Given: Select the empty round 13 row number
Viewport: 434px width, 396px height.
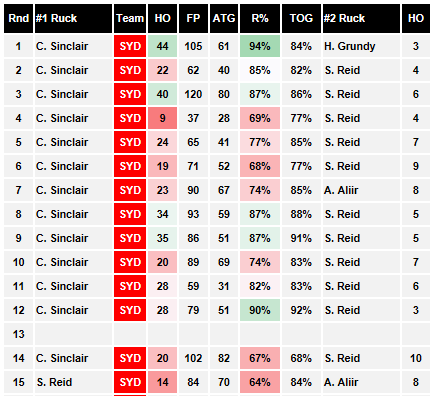Looking at the screenshot, I should pos(18,334).
